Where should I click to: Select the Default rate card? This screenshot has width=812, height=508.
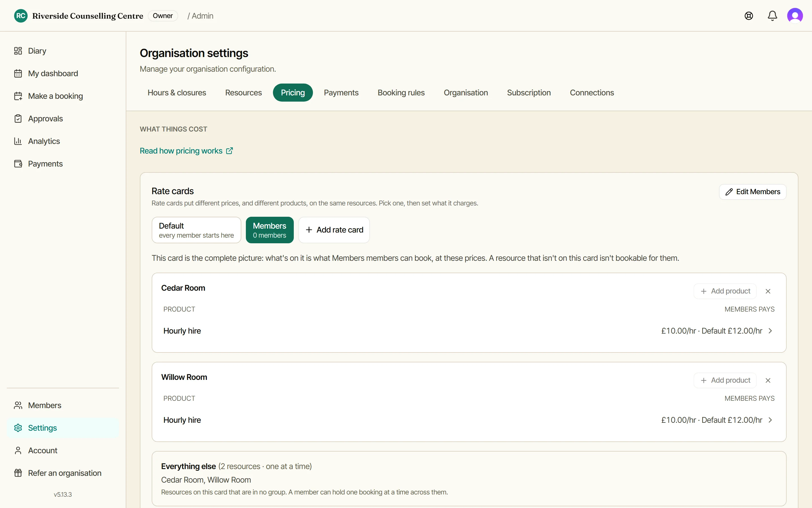(196, 230)
